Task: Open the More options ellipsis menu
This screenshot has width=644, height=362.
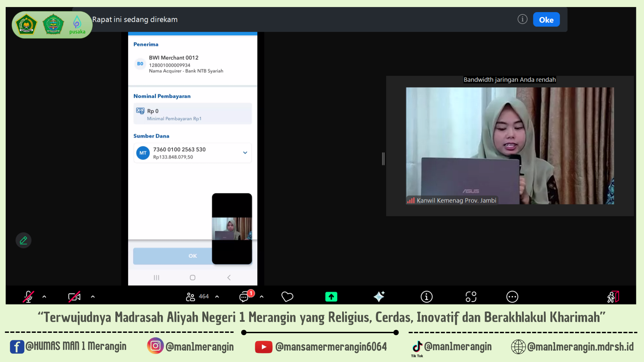Action: tap(512, 297)
